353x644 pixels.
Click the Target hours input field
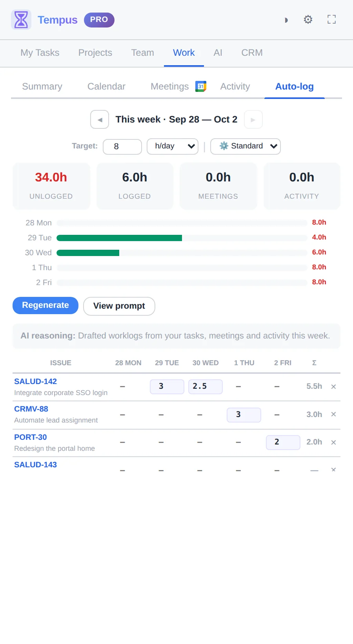[x=122, y=146]
